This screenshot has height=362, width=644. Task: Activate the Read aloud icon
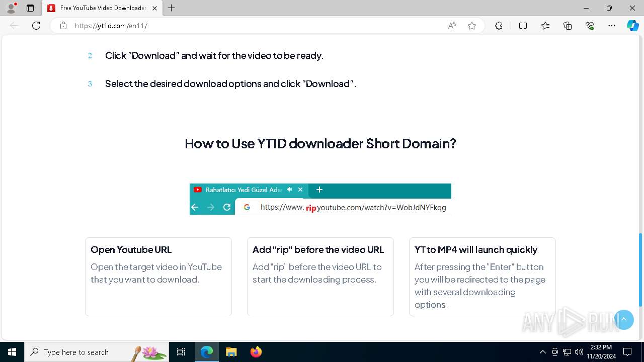452,26
